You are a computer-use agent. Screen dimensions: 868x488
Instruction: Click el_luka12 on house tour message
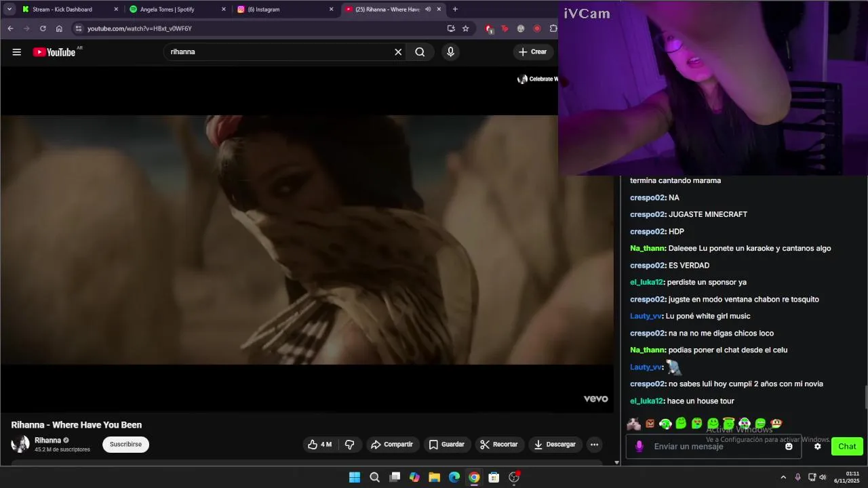click(x=647, y=401)
